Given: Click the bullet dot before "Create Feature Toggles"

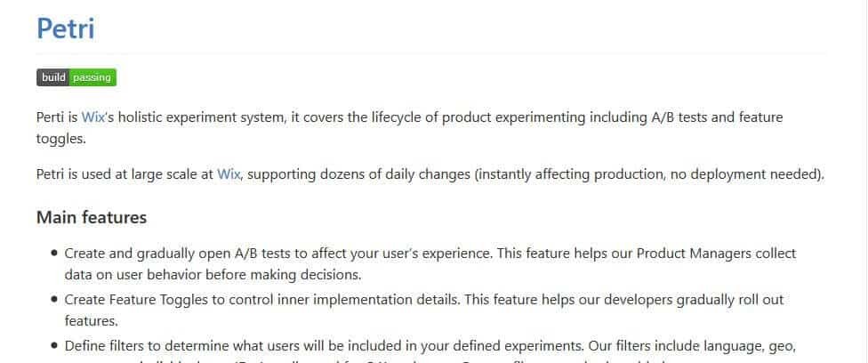Looking at the screenshot, I should point(54,301).
